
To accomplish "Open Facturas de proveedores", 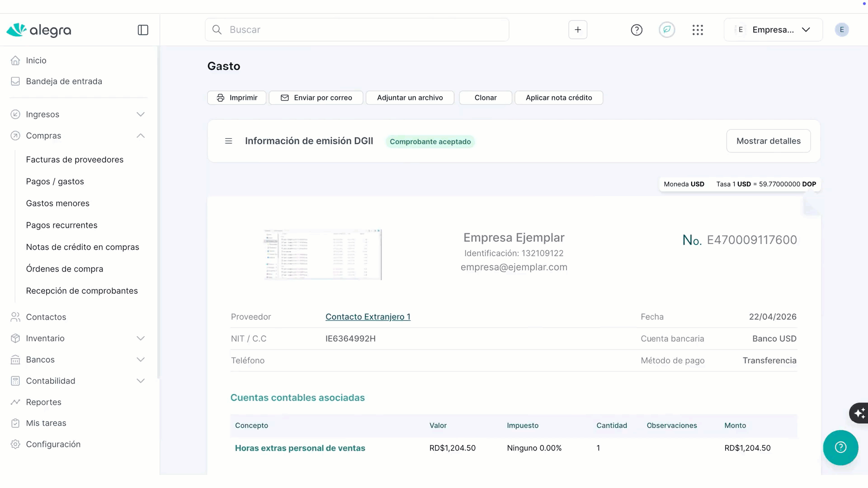I will (x=75, y=160).
